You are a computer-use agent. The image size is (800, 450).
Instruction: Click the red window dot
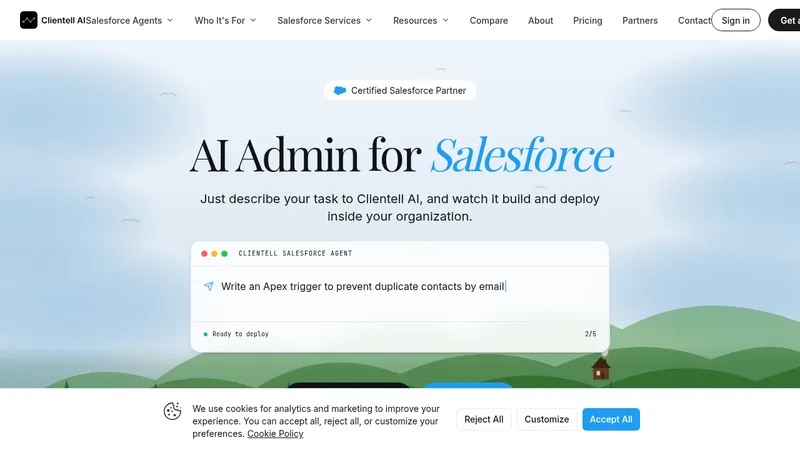click(204, 254)
